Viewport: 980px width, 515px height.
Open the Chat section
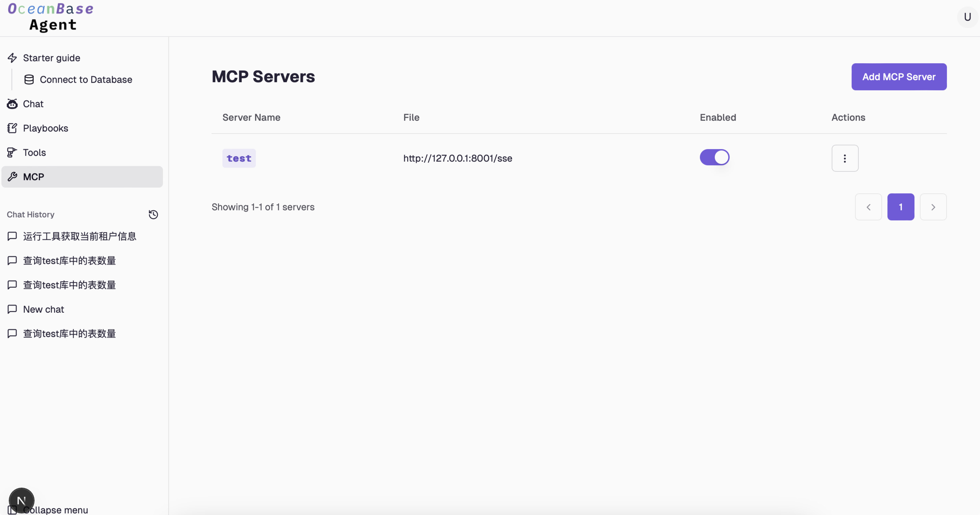(82, 104)
